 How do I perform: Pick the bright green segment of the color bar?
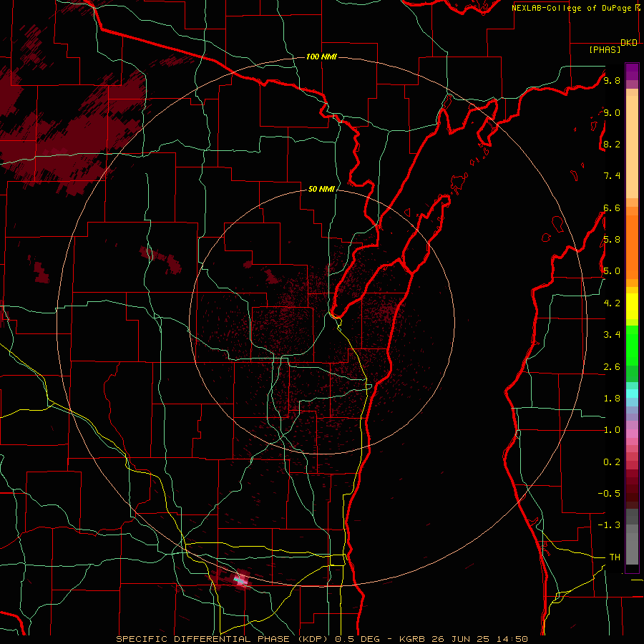(632, 346)
